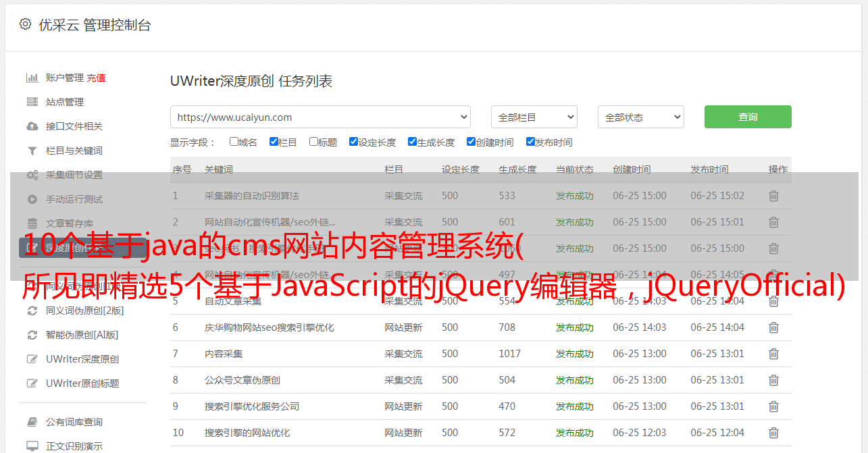Open the https://www.ucaiyun.com site dropdown
The image size is (868, 453).
pyautogui.click(x=320, y=117)
